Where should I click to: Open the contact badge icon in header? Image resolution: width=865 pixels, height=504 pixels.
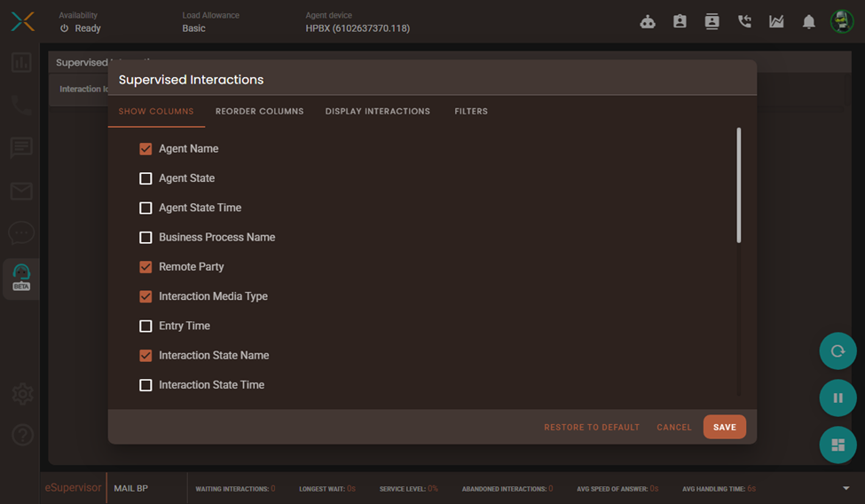point(680,22)
